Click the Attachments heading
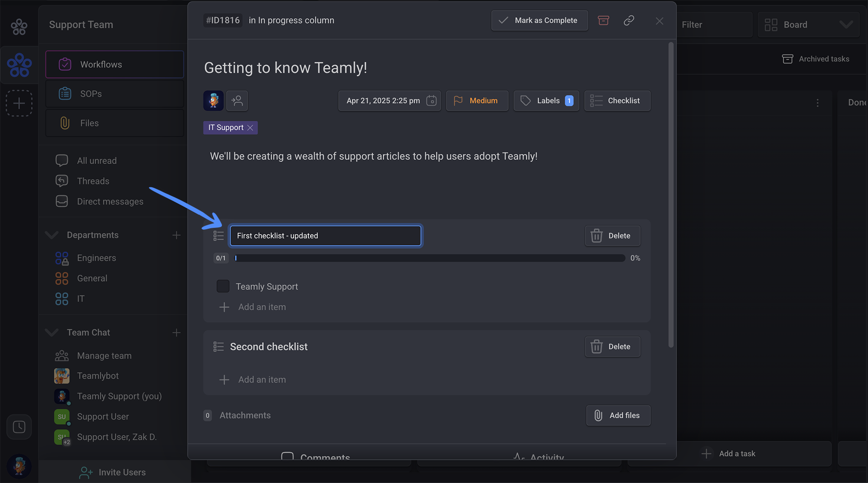 (245, 416)
